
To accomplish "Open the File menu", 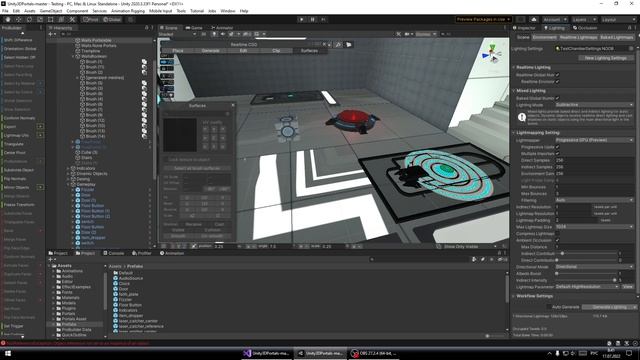I will click(5, 11).
